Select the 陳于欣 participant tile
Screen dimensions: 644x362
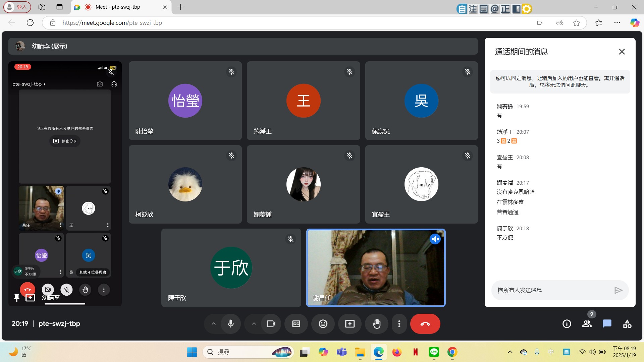point(231,268)
